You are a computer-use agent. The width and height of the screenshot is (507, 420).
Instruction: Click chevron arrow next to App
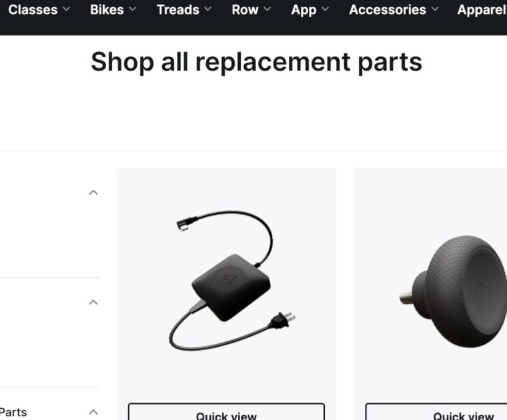(326, 9)
